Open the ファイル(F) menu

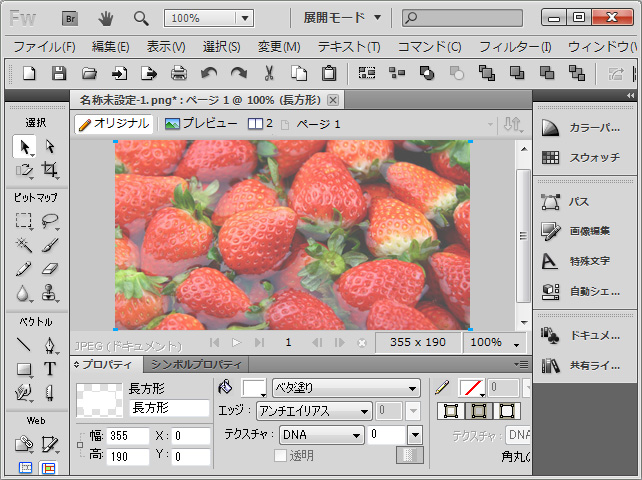(x=44, y=47)
